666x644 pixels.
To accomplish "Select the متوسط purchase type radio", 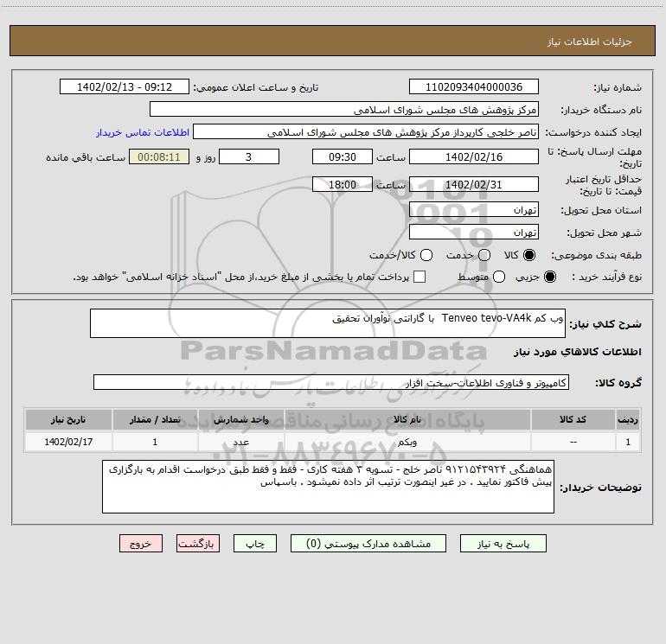I will click(499, 277).
